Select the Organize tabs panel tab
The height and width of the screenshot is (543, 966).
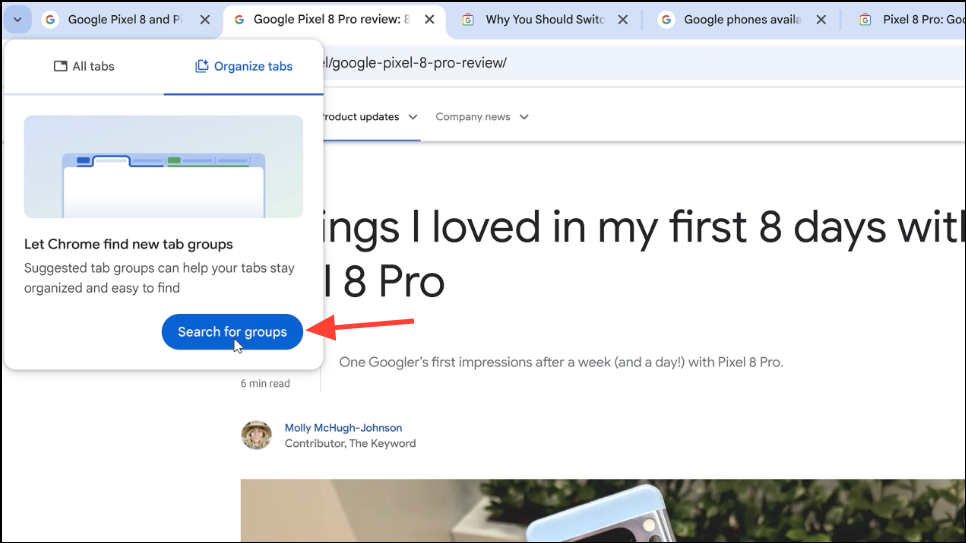pyautogui.click(x=243, y=67)
